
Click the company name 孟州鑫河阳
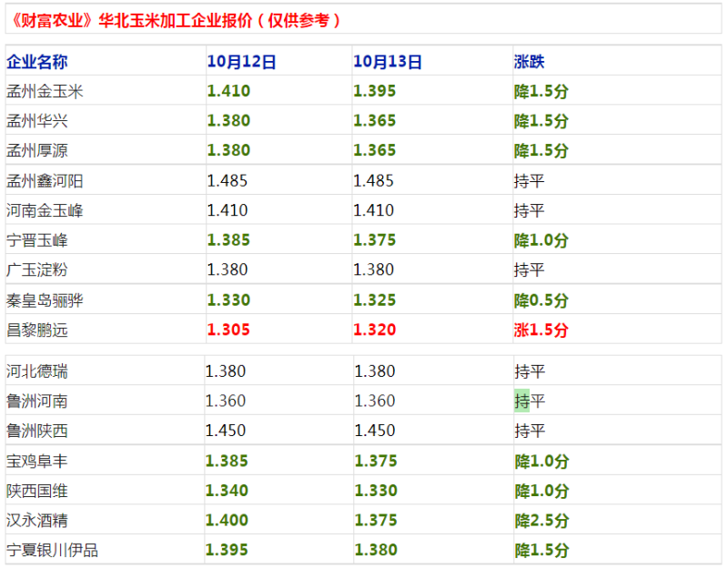(x=45, y=180)
